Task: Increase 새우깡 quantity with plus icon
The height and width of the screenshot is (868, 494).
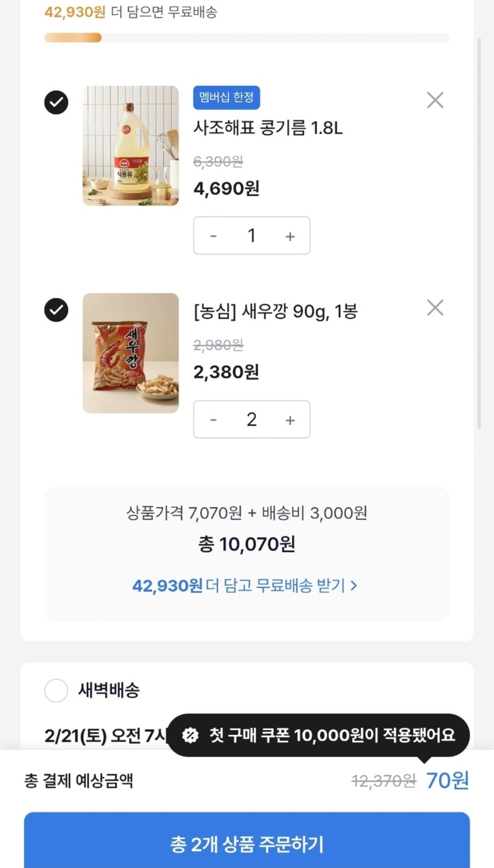Action: [290, 420]
